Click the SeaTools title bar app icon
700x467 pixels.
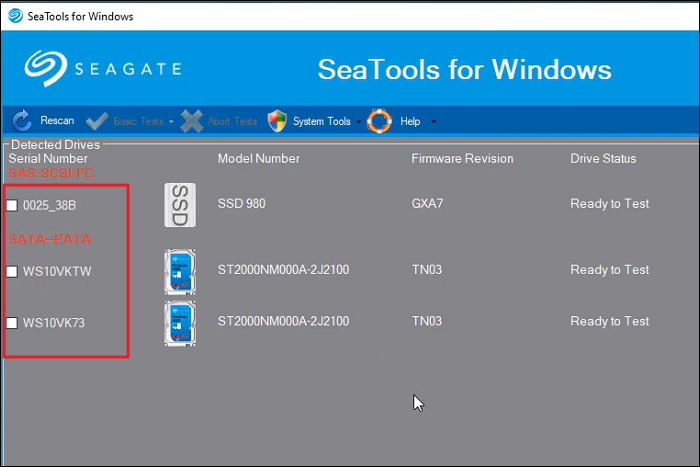coord(15,16)
